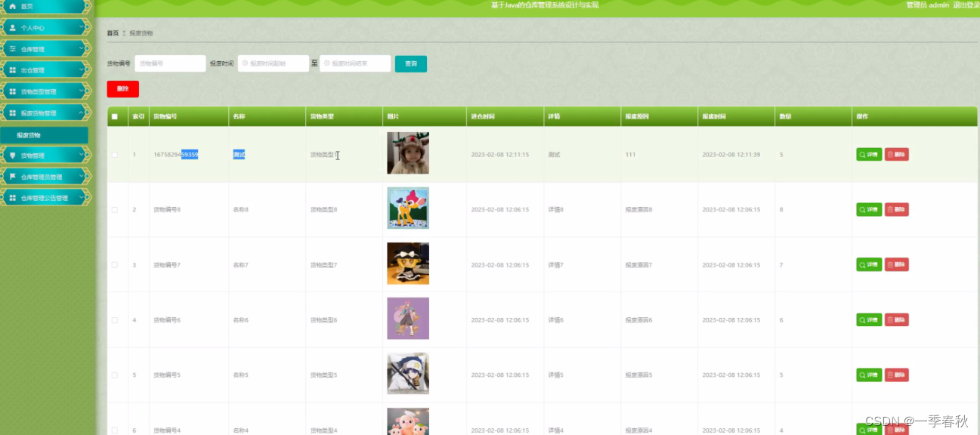Click the flag icon beside 仓库管理员管理
The width and height of the screenshot is (980, 435).
click(12, 177)
